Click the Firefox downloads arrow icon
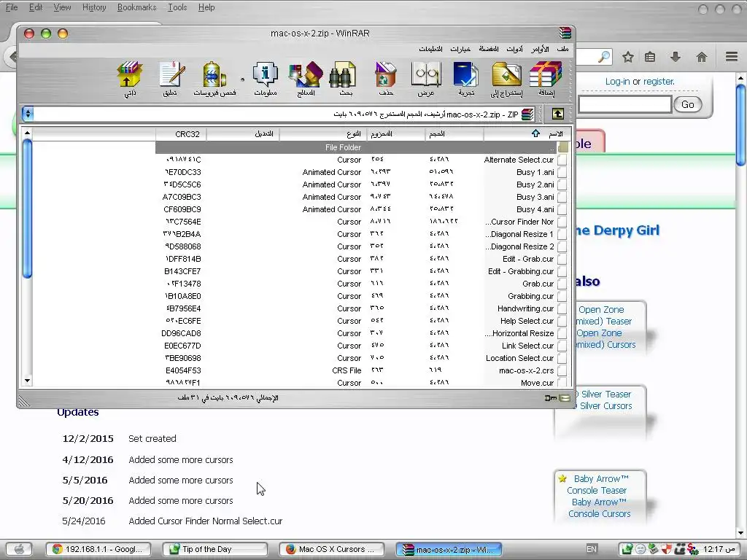 (676, 57)
